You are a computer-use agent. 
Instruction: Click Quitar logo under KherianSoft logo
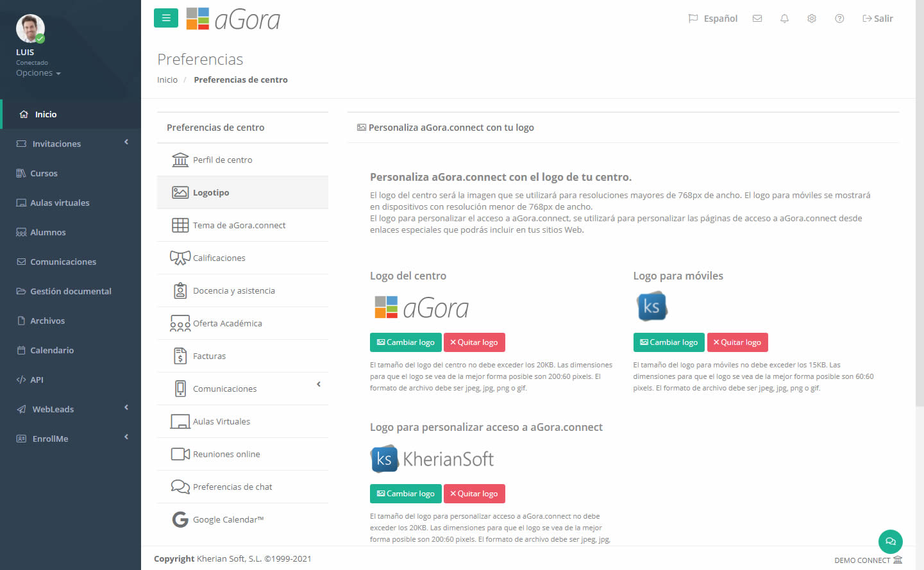[x=475, y=494]
